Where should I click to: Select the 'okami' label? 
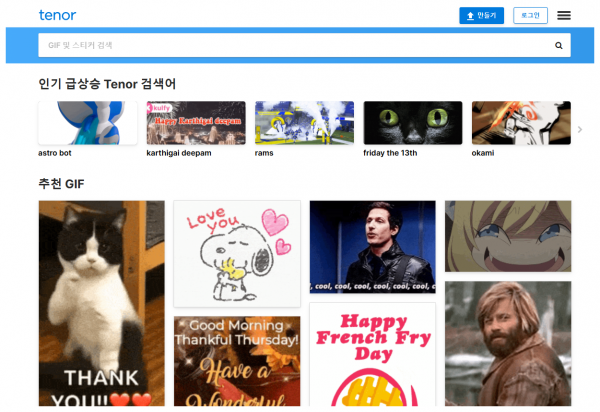click(483, 153)
